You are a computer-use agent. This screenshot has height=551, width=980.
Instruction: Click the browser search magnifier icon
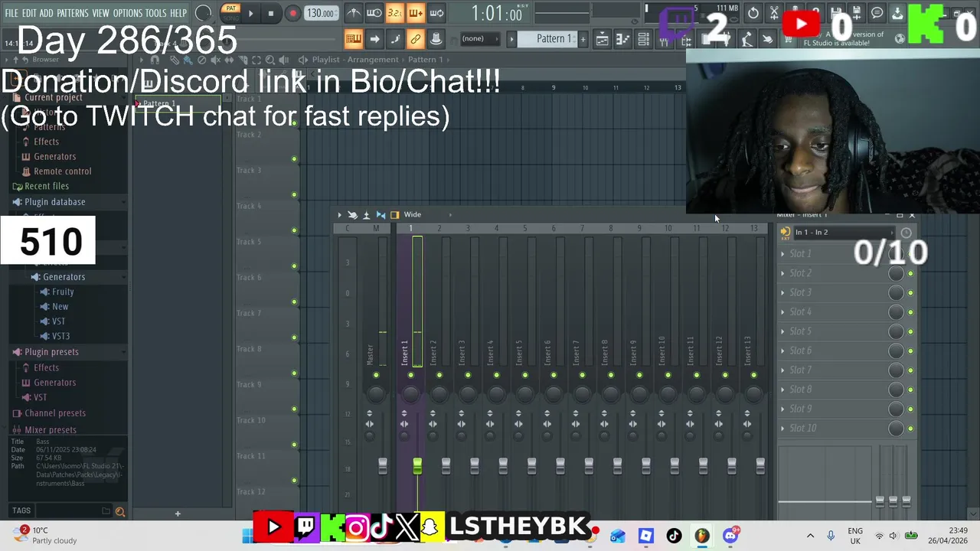point(119,511)
